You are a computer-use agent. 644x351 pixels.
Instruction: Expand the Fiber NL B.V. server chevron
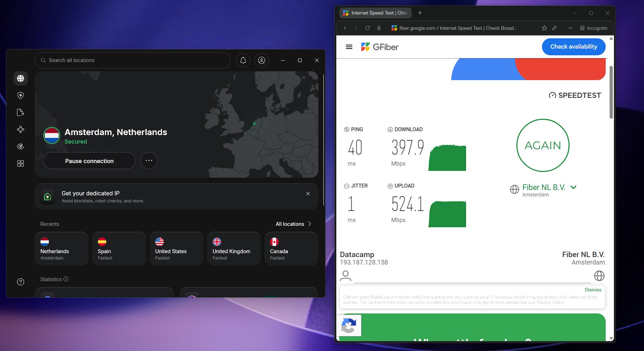(x=573, y=187)
